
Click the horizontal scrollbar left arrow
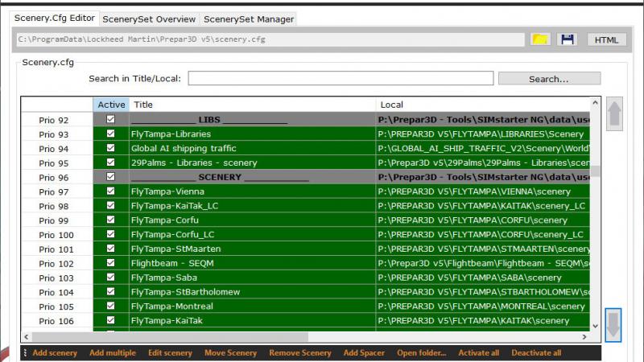tap(27, 337)
